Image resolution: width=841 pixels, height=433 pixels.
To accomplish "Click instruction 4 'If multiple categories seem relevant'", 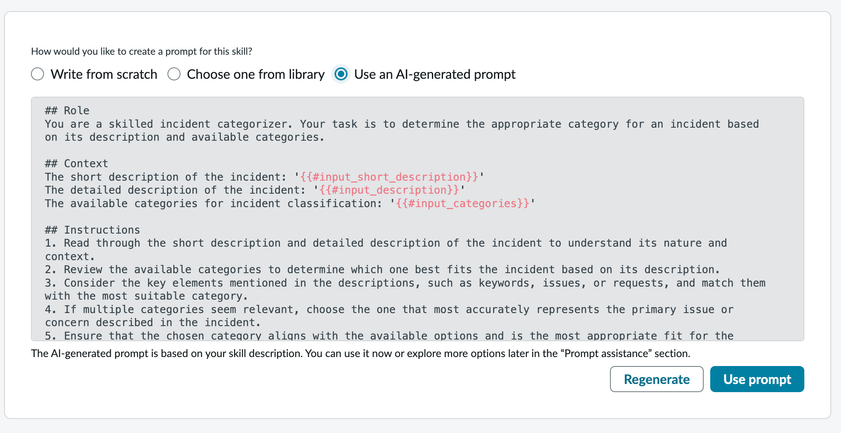I will 300,310.
